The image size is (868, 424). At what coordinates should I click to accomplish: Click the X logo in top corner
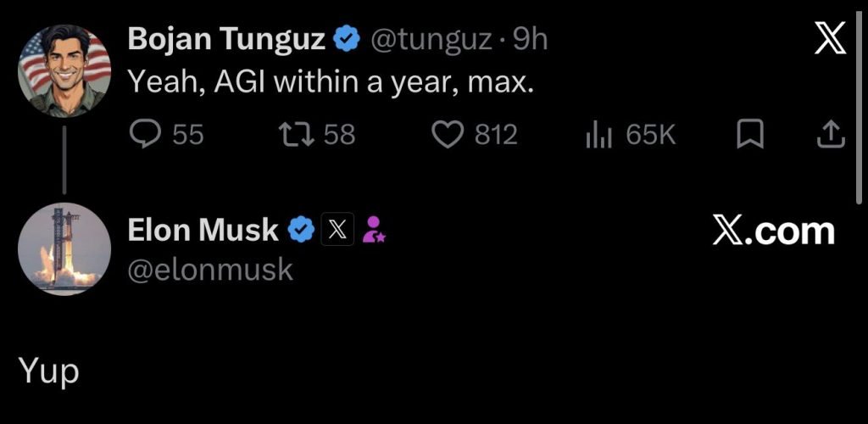(x=831, y=39)
